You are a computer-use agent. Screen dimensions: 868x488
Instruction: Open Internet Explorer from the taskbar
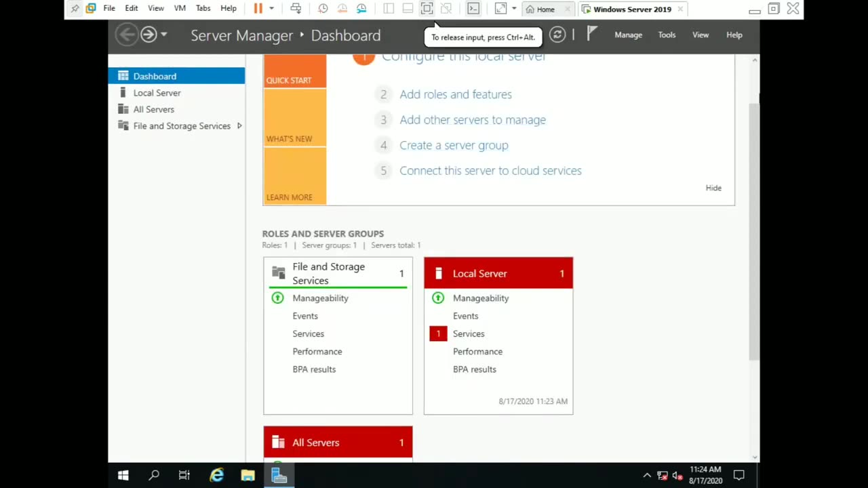point(217,475)
